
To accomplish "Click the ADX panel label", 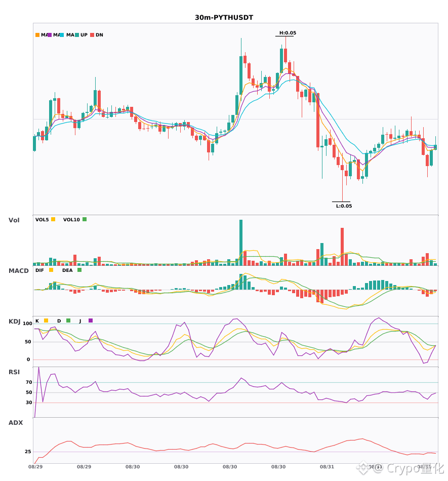I will pos(16,422).
